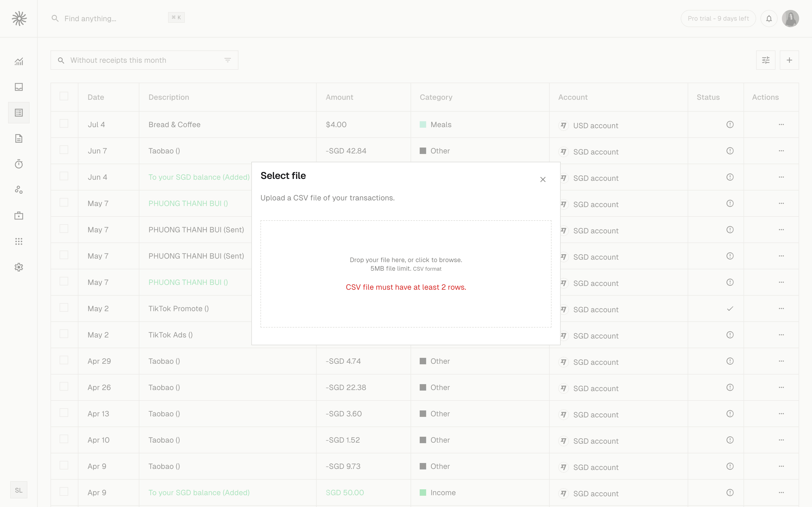The height and width of the screenshot is (507, 812).
Task: Open column visibility settings button
Action: click(766, 60)
